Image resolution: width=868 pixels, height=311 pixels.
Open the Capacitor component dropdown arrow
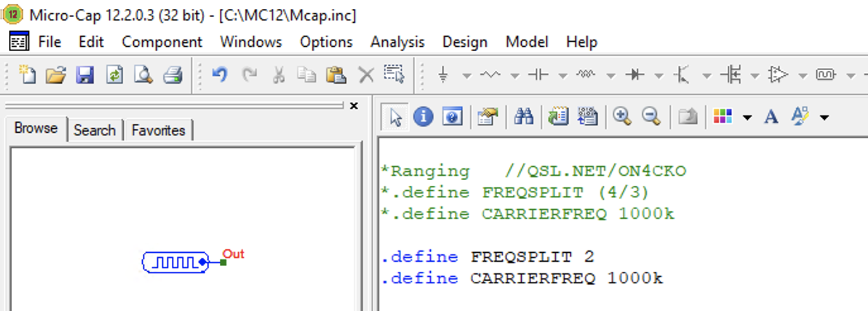point(563,76)
